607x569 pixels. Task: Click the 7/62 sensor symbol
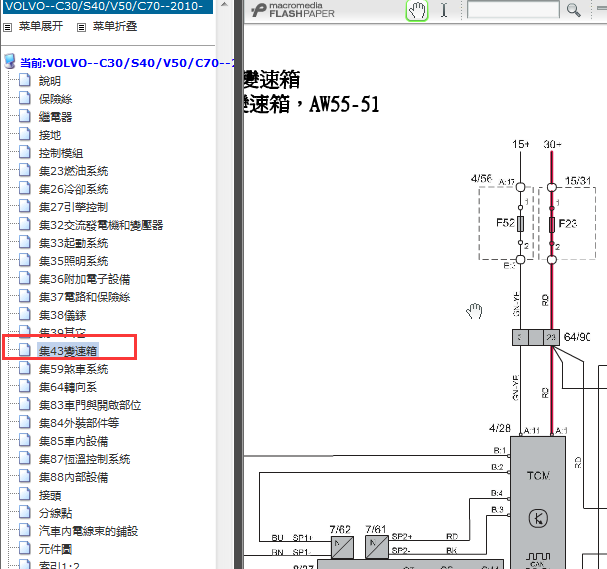(x=342, y=547)
